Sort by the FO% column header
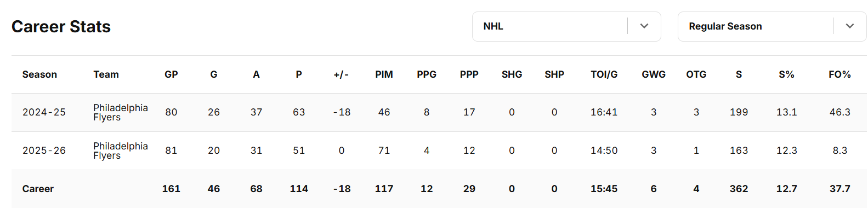Viewport: 868px width, 208px height. pos(839,74)
